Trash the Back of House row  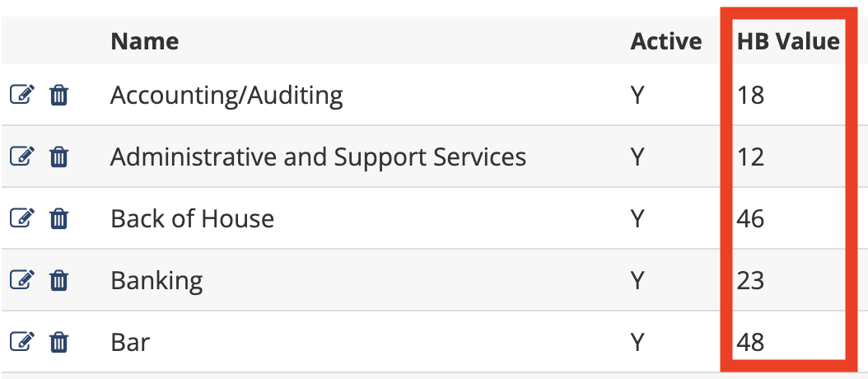pos(58,218)
